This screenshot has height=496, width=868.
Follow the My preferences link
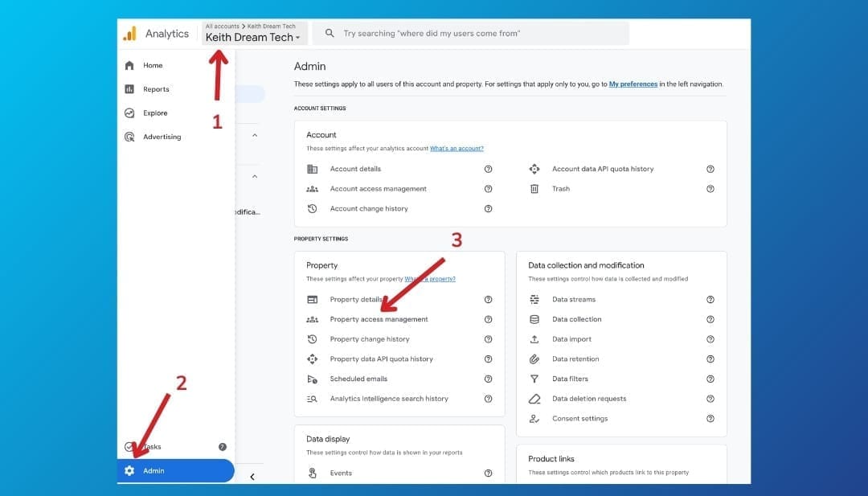[x=633, y=84]
